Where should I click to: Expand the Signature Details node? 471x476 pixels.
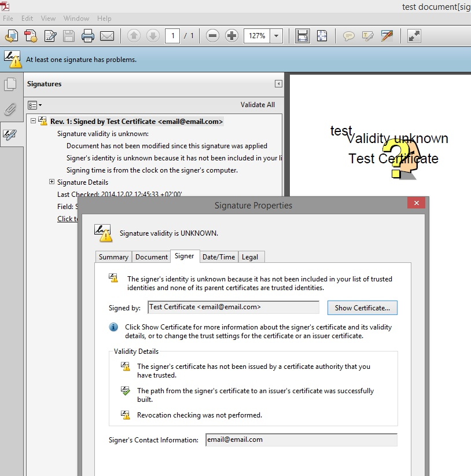51,181
